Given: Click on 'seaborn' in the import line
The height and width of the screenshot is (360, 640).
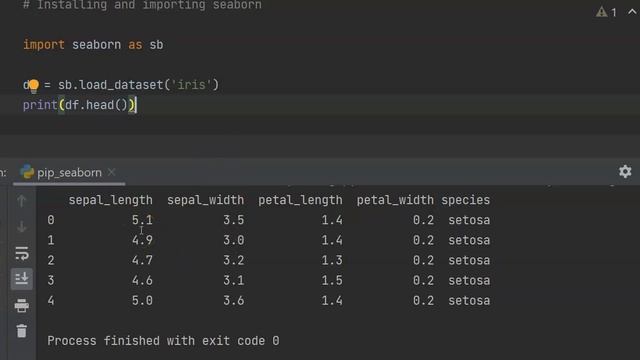Looking at the screenshot, I should tap(96, 44).
